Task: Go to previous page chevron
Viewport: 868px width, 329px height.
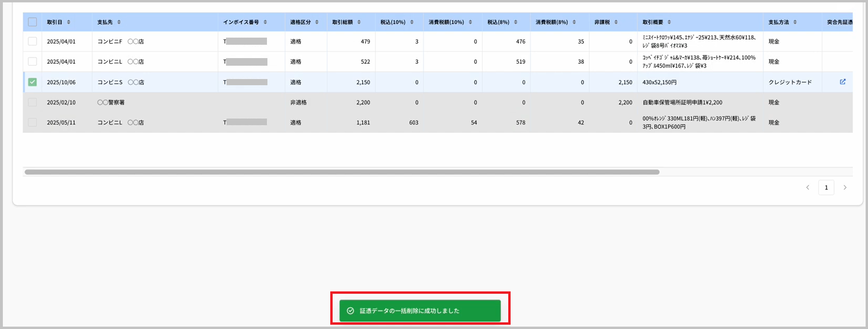Action: pyautogui.click(x=808, y=188)
